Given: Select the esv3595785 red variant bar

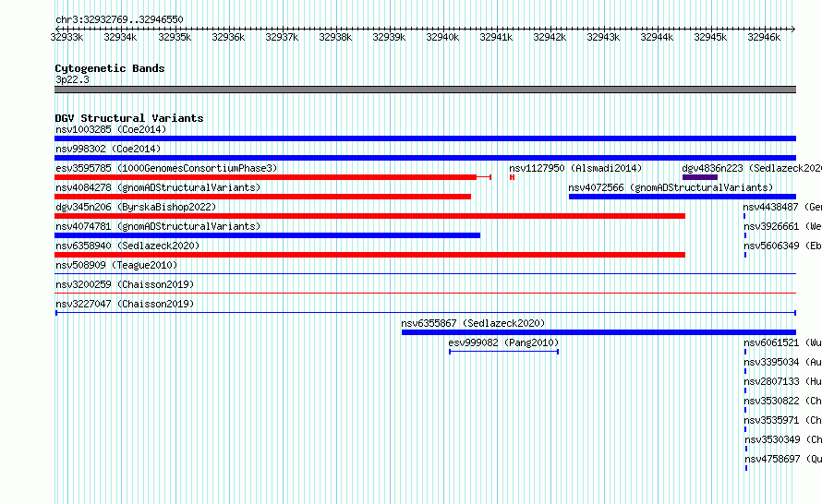Looking at the screenshot, I should (272, 177).
